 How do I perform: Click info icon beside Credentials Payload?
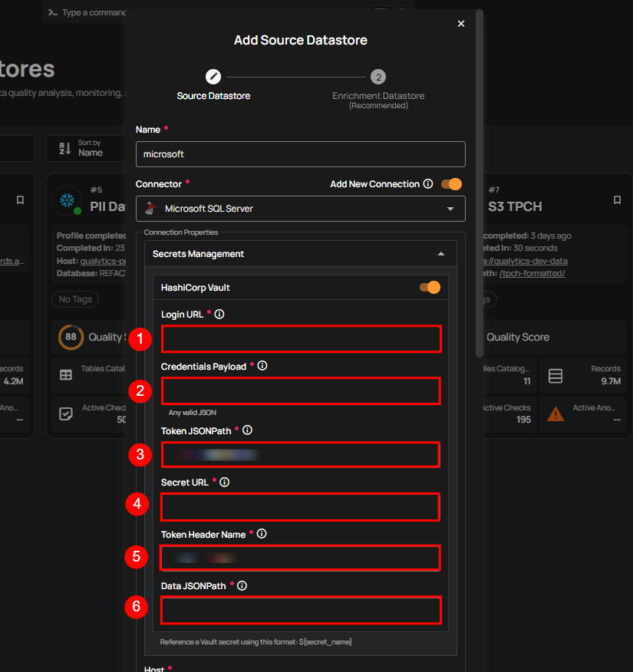tap(262, 366)
